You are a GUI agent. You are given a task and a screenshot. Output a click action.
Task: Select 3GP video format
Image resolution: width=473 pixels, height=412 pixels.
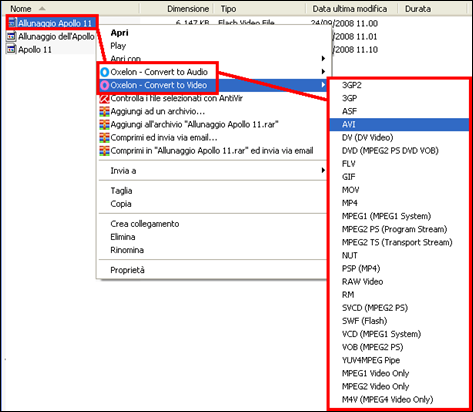coord(349,98)
